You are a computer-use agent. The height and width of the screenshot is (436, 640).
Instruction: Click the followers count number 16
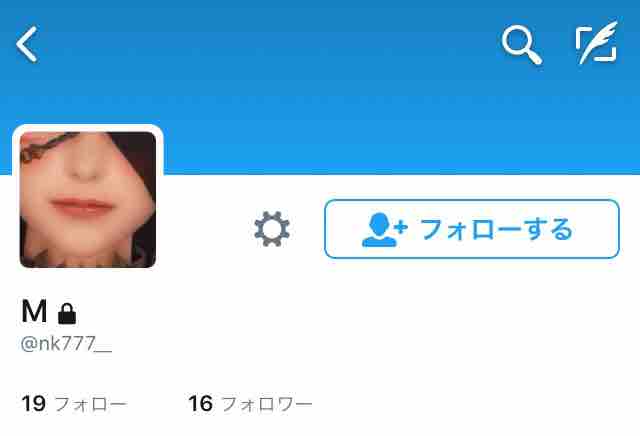pyautogui.click(x=200, y=404)
